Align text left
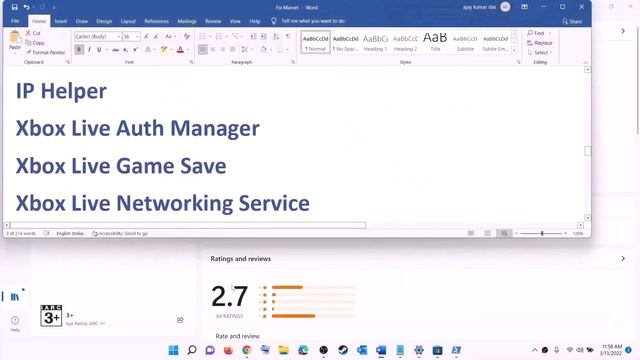 pyautogui.click(x=202, y=49)
